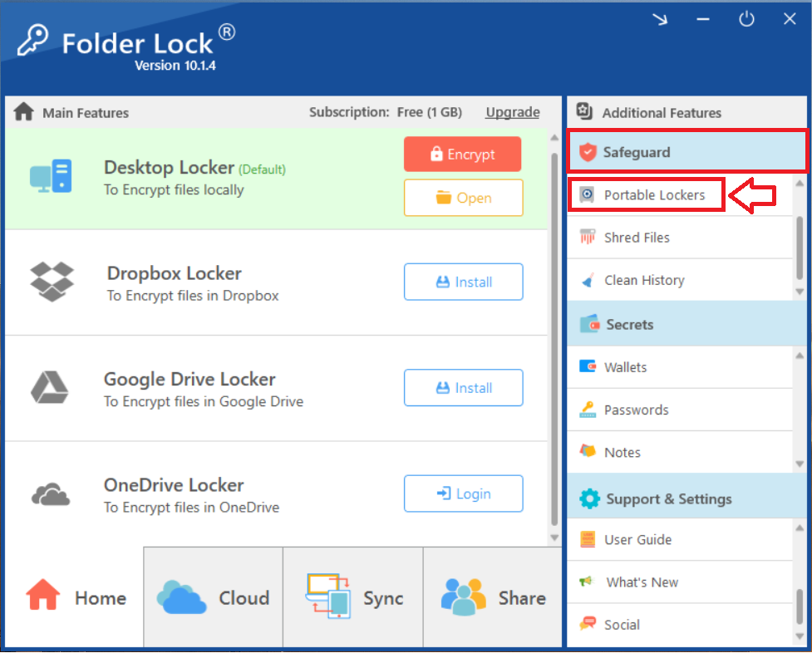Screen dimensions: 812x653
Task: Click the Secrets list scroll-down arrow
Action: tap(800, 464)
